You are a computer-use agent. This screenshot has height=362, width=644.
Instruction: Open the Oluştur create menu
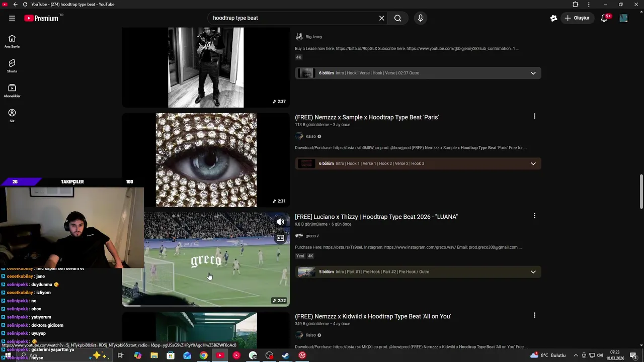coord(577,18)
